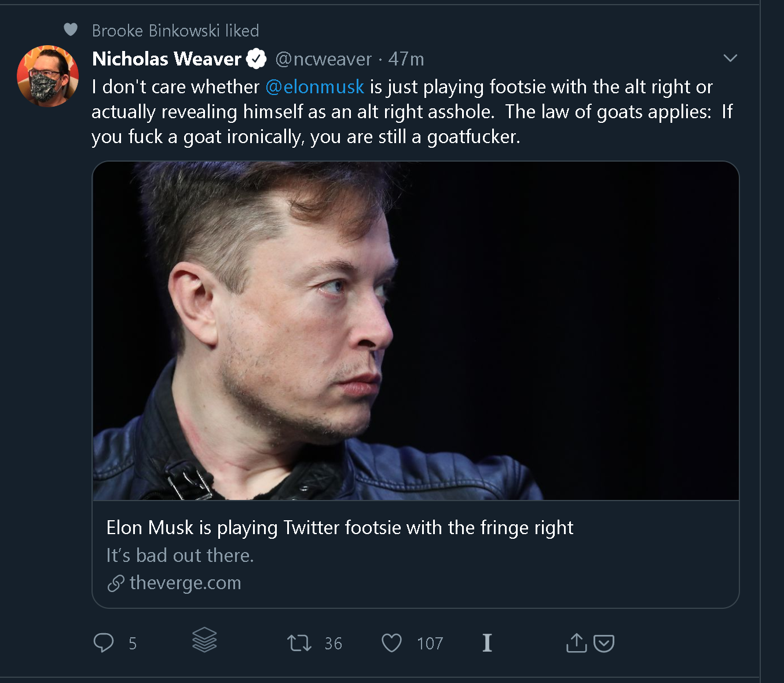Open the Nicholas Weaver profile name
This screenshot has width=784, height=683.
pos(167,59)
